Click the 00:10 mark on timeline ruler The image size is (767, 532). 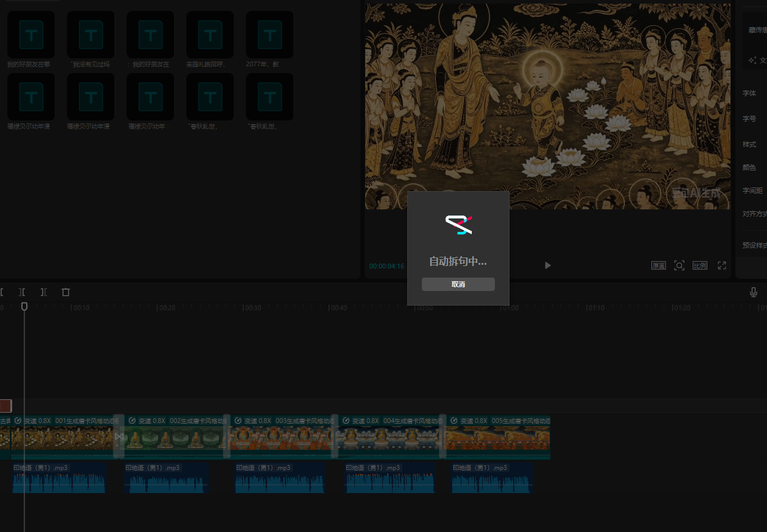(x=81, y=308)
